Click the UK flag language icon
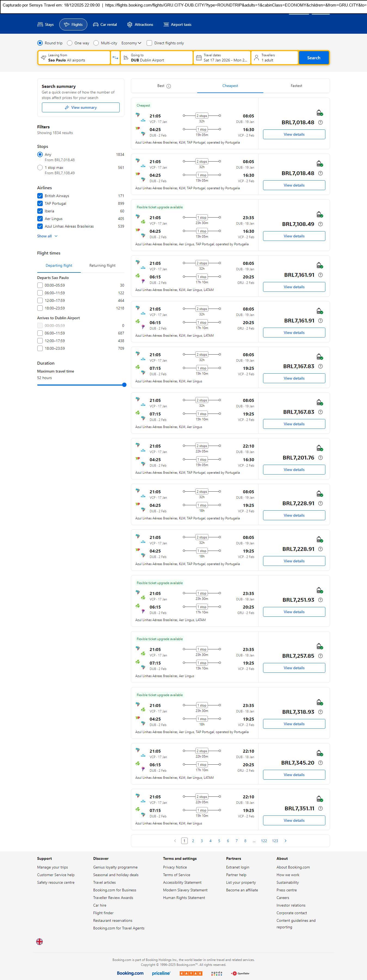The height and width of the screenshot is (980, 367). 40,941
